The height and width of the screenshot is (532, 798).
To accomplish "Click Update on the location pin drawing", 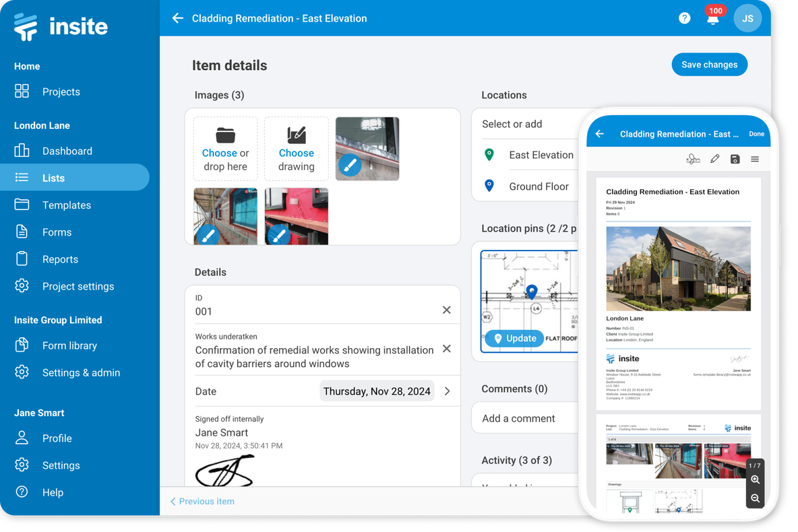I will click(514, 338).
